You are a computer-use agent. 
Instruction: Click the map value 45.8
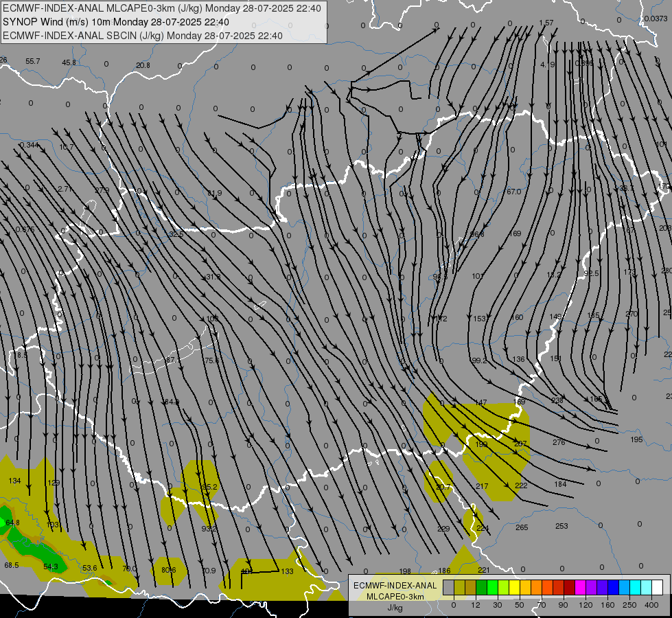click(x=69, y=62)
